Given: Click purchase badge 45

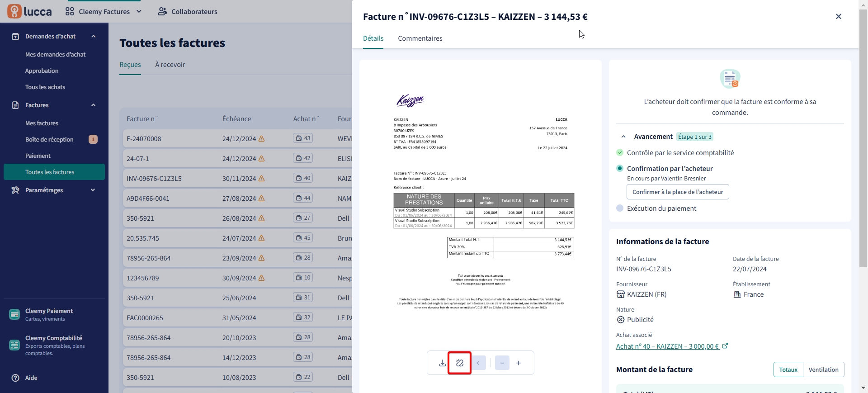Looking at the screenshot, I should click(303, 238).
